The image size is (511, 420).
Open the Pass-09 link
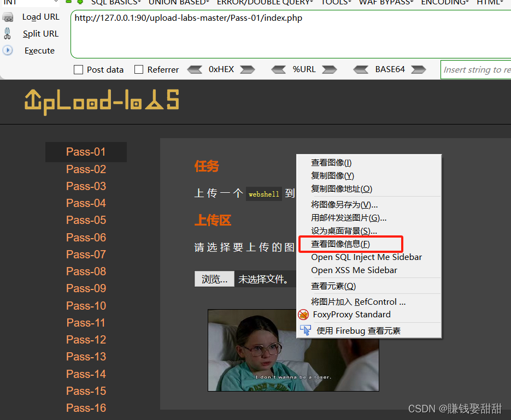pos(86,288)
